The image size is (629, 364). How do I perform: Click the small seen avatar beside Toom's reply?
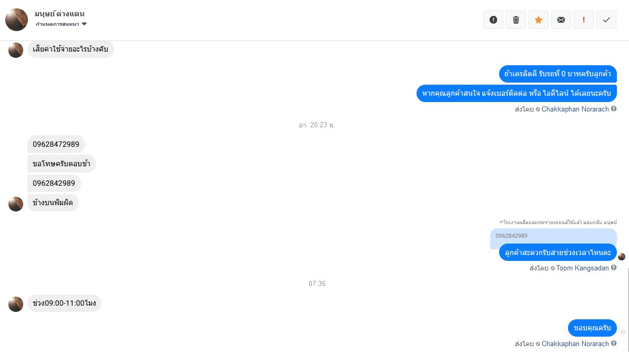click(x=622, y=257)
